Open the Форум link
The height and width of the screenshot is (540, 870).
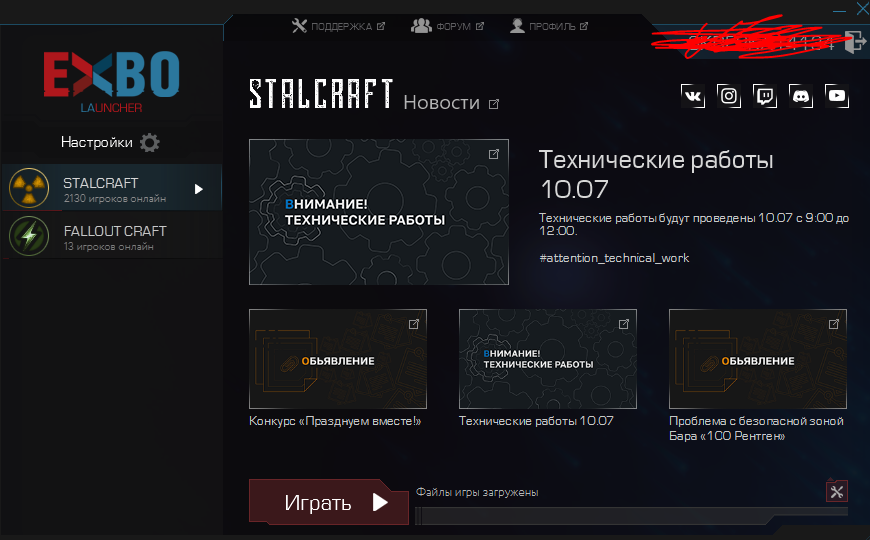[x=453, y=26]
